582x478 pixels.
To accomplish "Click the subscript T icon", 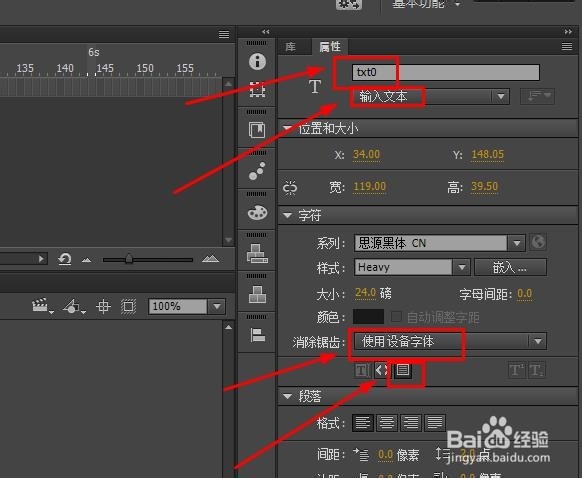I will 536,370.
